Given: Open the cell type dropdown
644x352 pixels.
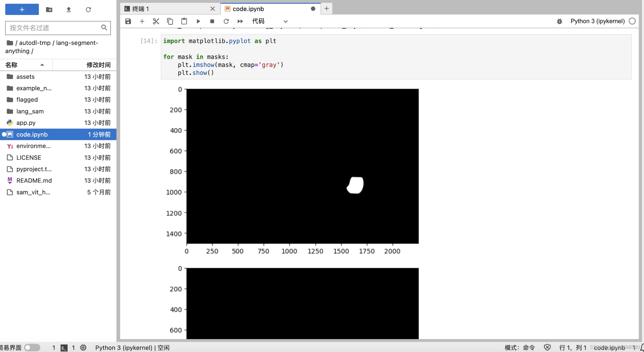Looking at the screenshot, I should (270, 21).
